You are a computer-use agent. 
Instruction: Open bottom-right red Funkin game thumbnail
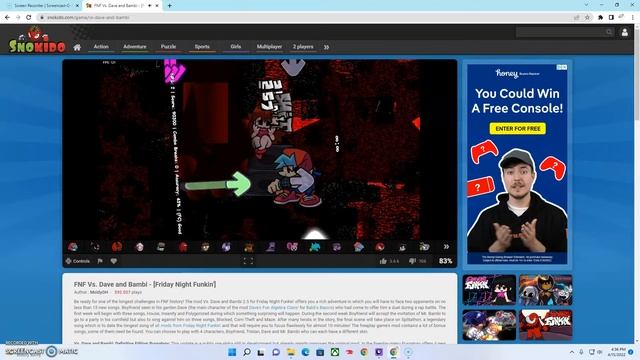[x=545, y=325]
